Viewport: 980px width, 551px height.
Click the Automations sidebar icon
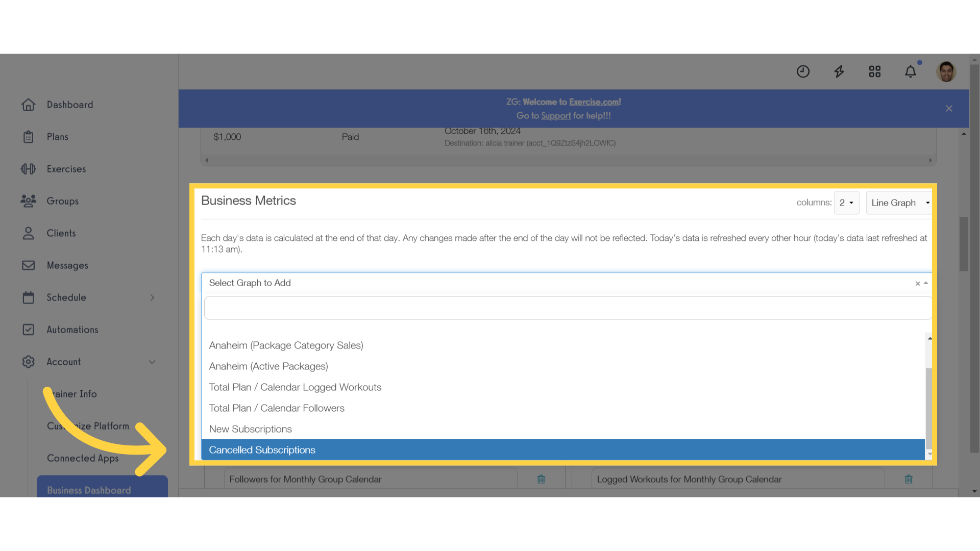28,330
